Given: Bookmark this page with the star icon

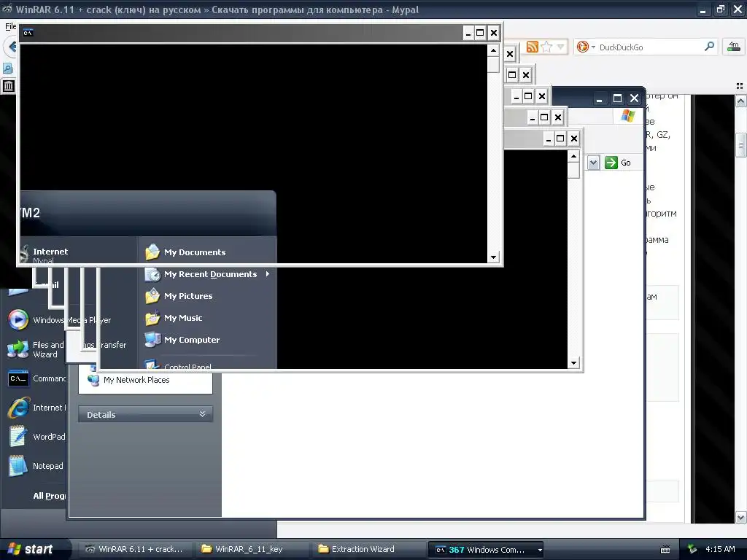Looking at the screenshot, I should tap(546, 47).
